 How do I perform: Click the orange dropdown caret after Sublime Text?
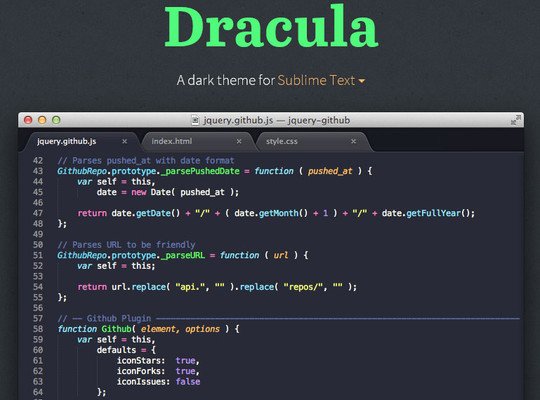[x=362, y=81]
